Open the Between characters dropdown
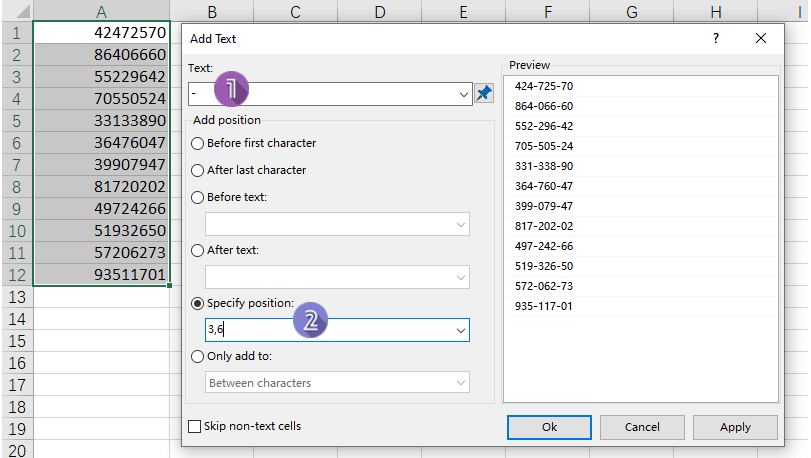Viewport: 811px width, 458px height. tap(460, 383)
